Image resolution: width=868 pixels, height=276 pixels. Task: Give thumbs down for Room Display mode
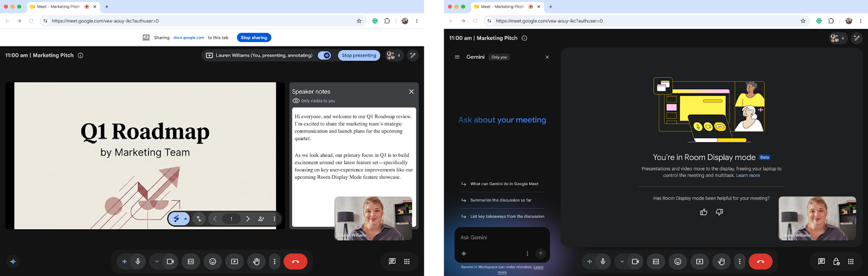click(x=719, y=212)
